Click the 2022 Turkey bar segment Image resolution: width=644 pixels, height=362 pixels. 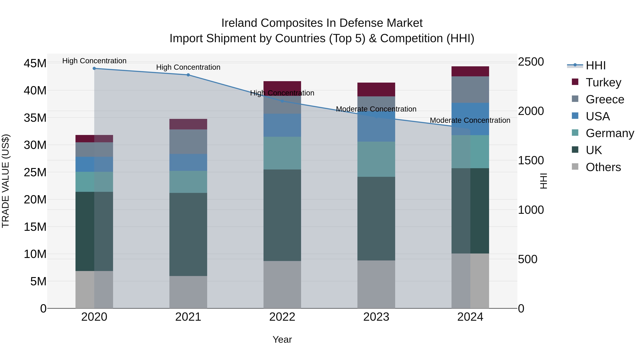(x=282, y=88)
